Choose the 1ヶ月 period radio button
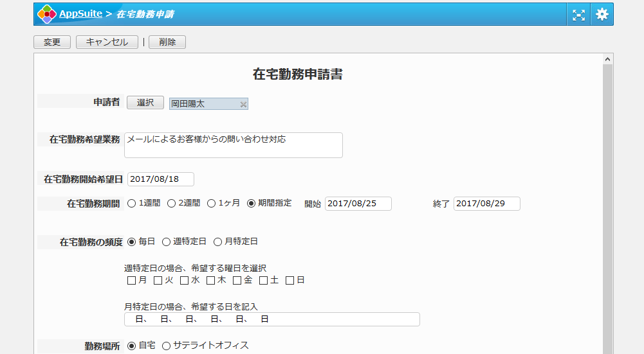Screen dimensions: 644x354 212,204
